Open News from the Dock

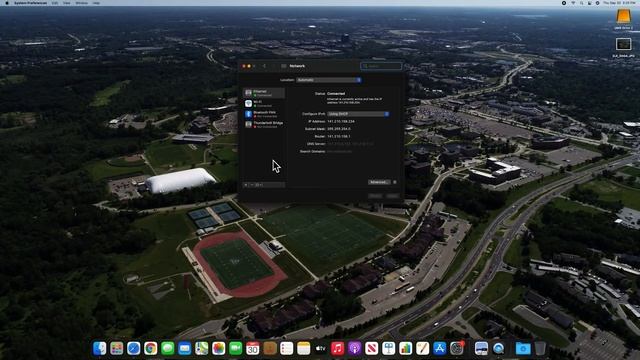click(371, 348)
